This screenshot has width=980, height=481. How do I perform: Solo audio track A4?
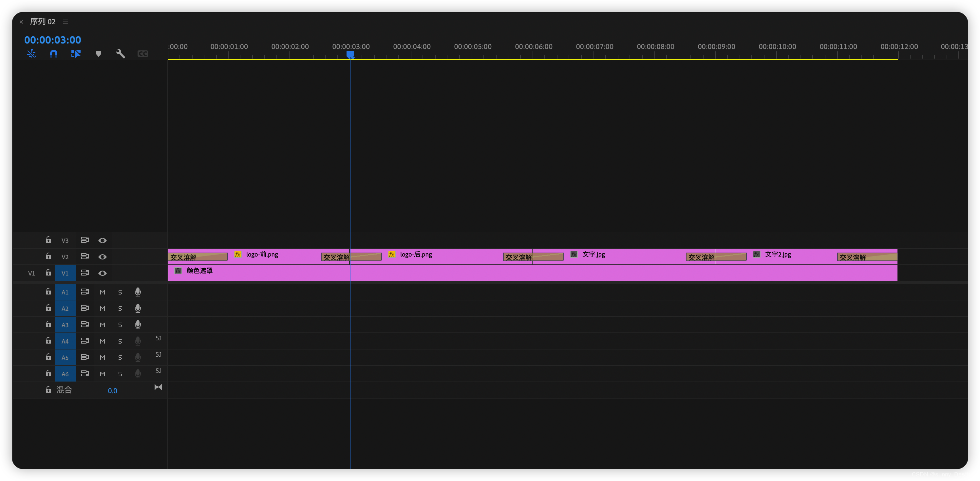pyautogui.click(x=120, y=341)
